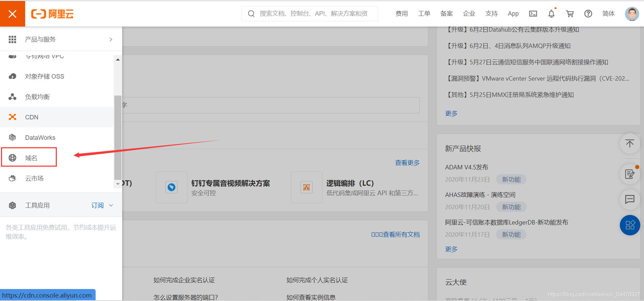The image size is (644, 301).
Task: Open the ADAM V4.5发布 news item
Action: (x=466, y=167)
